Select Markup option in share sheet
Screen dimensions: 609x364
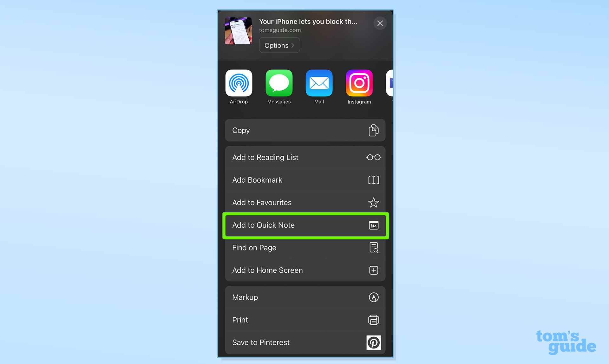[305, 297]
